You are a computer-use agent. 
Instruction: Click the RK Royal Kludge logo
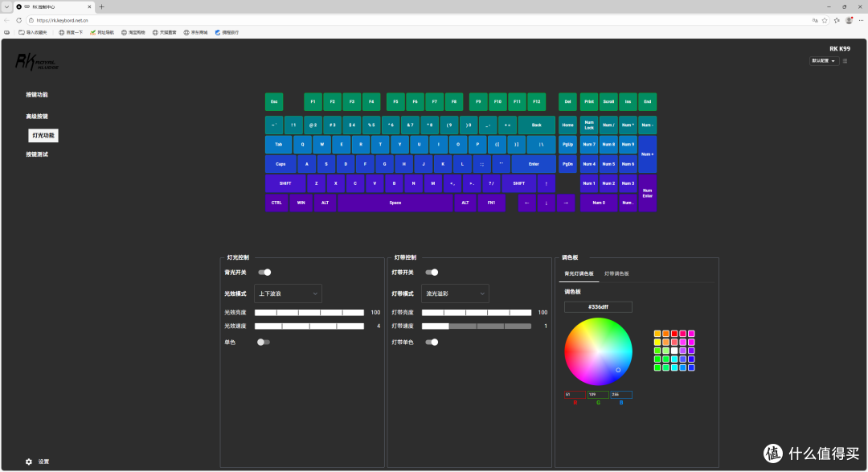36,61
